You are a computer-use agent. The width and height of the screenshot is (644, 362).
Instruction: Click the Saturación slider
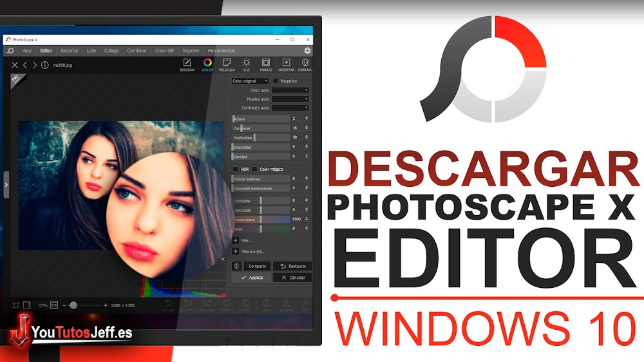[261, 210]
